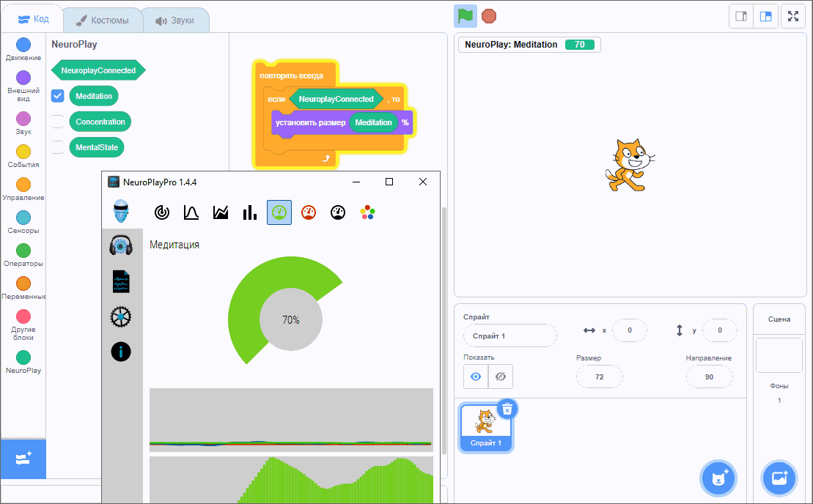Viewport: 813px width, 504px height.
Task: Select the black gauge icon in NeuroPlayPro
Action: tap(337, 212)
